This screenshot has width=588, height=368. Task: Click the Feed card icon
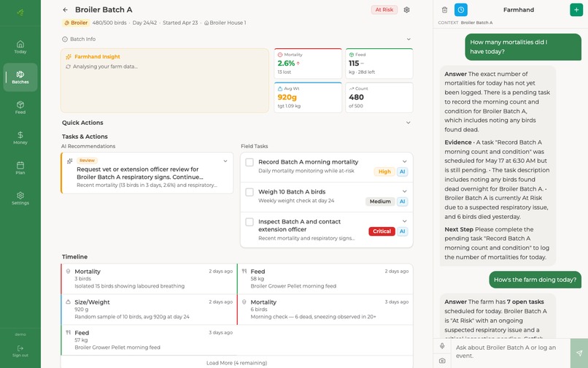[x=352, y=55]
